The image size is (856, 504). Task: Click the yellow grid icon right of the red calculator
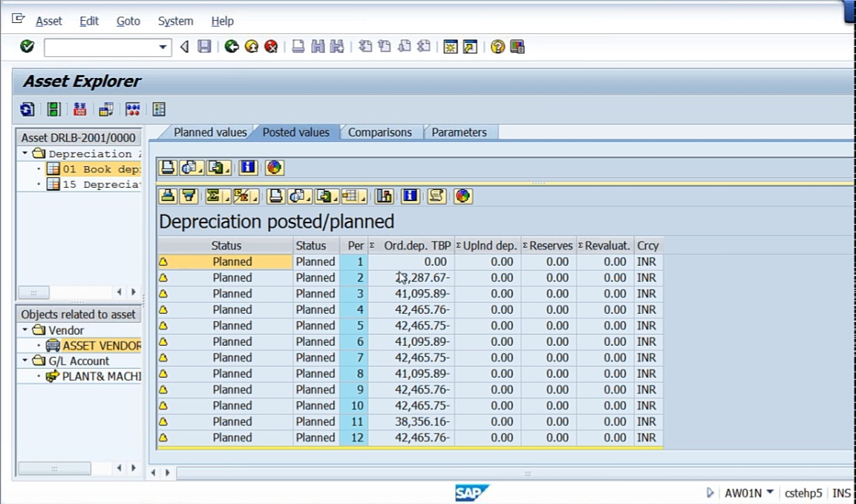(106, 109)
